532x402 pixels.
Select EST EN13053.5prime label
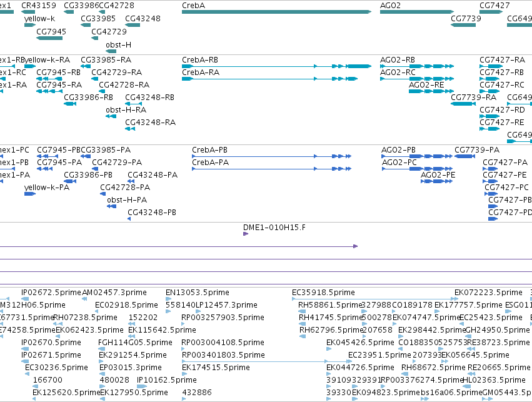(x=198, y=293)
